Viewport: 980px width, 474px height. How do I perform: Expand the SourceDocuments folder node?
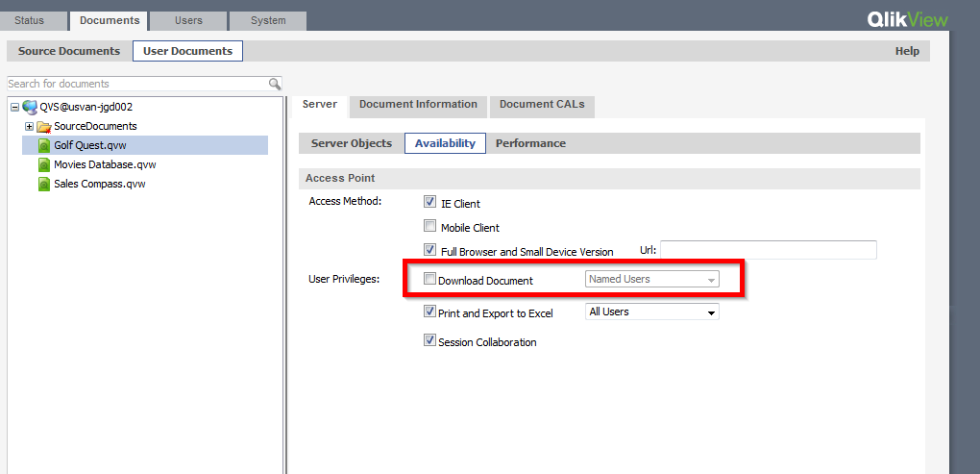pyautogui.click(x=29, y=126)
